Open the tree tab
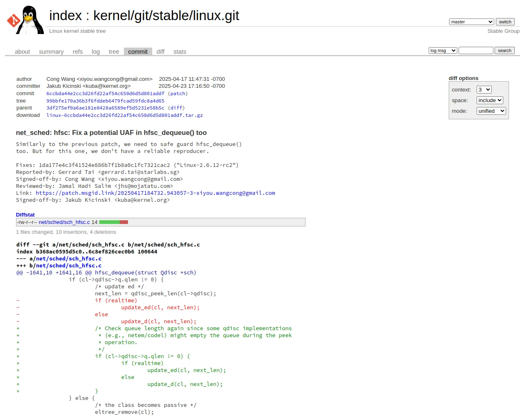525x420 pixels. (x=114, y=52)
